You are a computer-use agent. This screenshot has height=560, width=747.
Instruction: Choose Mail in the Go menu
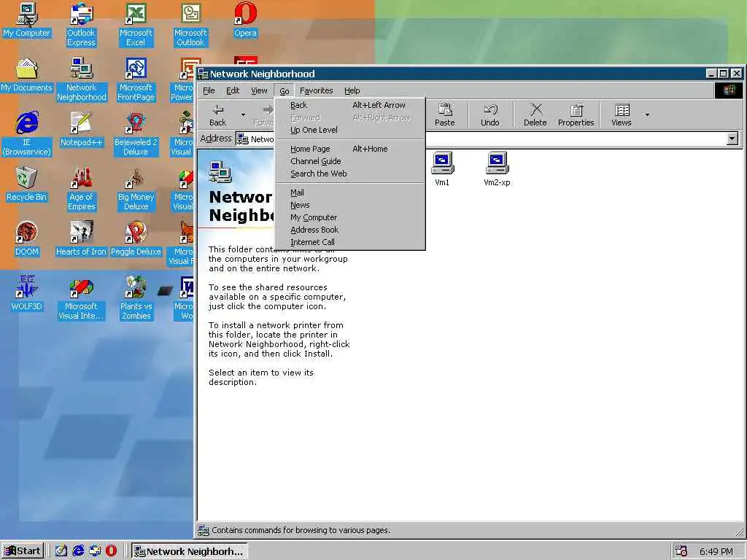click(350, 192)
